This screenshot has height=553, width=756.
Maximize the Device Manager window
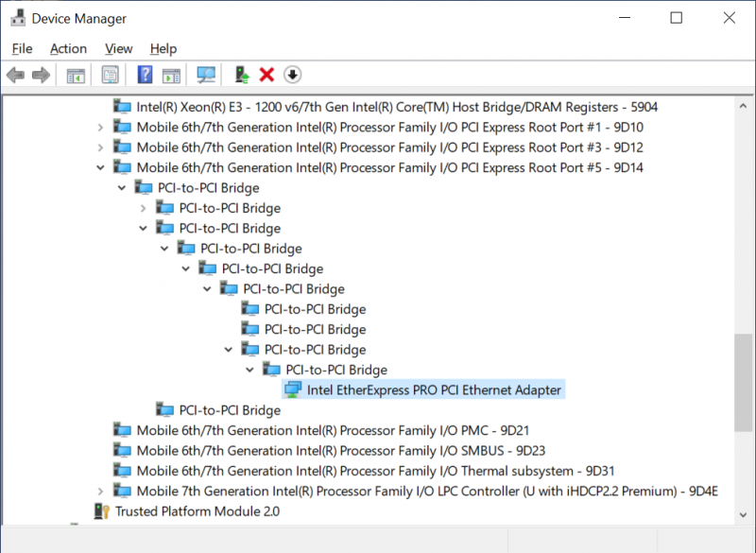(x=677, y=18)
